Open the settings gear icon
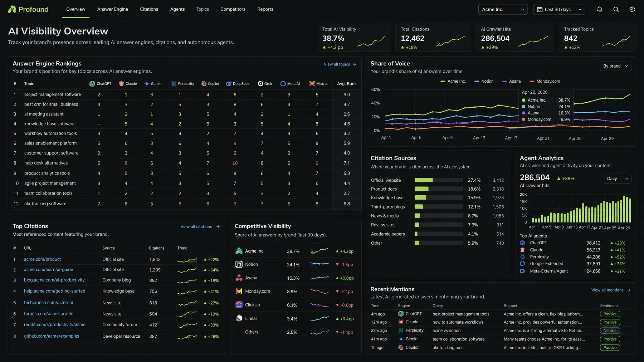The image size is (644, 362). pos(632,10)
